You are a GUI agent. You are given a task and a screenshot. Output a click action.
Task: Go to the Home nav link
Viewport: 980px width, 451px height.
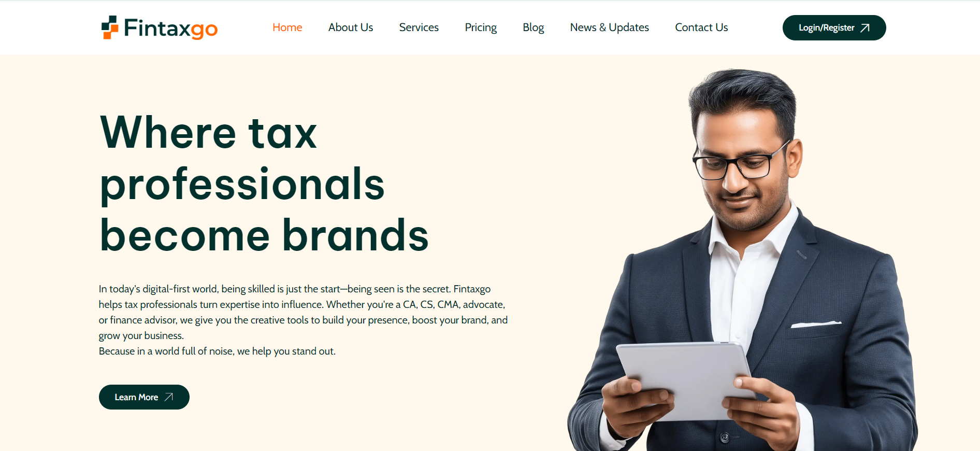(x=287, y=27)
